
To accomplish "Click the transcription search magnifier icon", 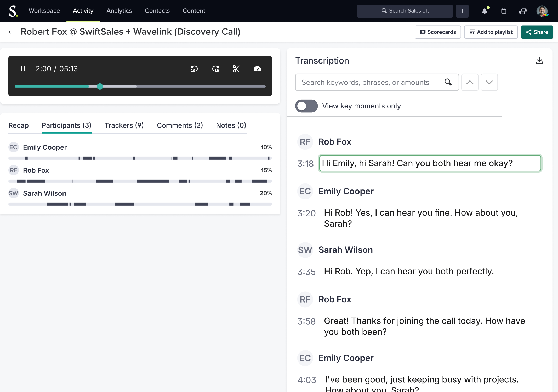I will point(448,82).
